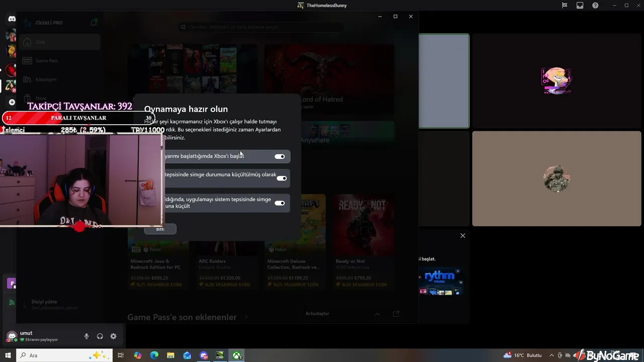Select the participant tile with the soldier avatar
Screen dimensions: 644x362
tap(556, 178)
